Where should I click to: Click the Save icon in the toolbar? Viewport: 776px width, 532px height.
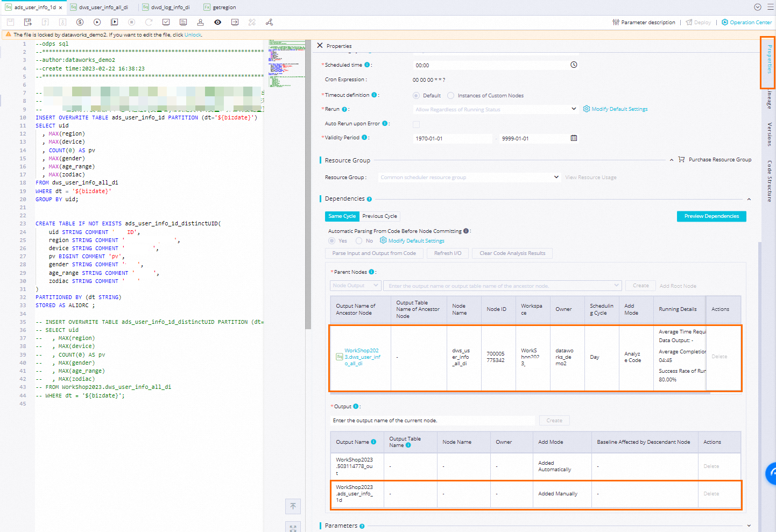(10, 22)
